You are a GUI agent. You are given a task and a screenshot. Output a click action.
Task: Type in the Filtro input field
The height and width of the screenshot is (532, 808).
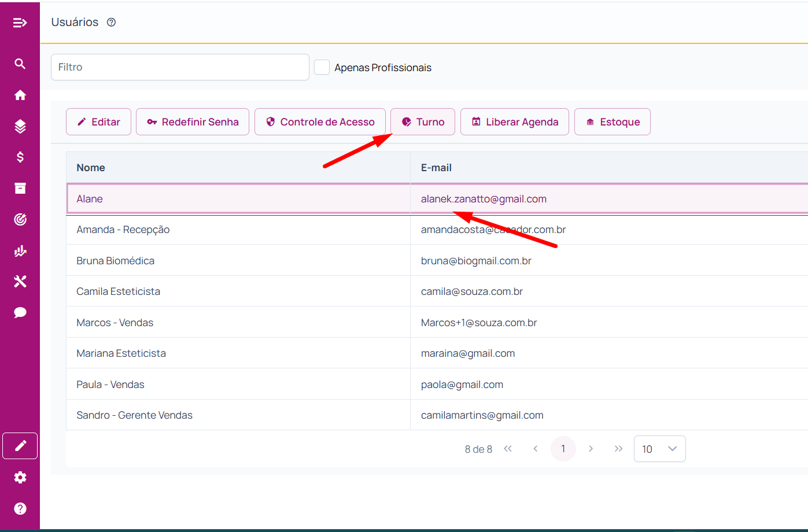point(180,67)
